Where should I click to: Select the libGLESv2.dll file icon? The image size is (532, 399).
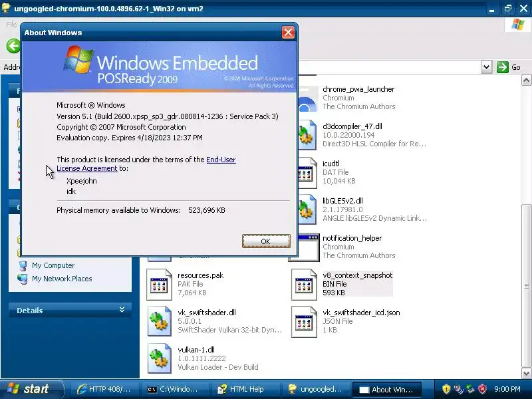[307, 209]
